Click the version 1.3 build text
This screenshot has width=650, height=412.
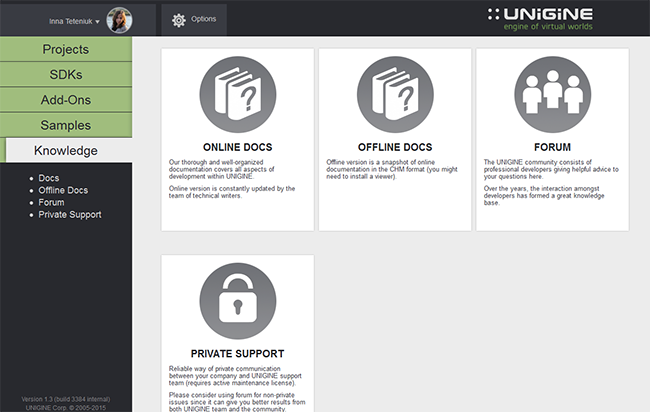click(65, 399)
